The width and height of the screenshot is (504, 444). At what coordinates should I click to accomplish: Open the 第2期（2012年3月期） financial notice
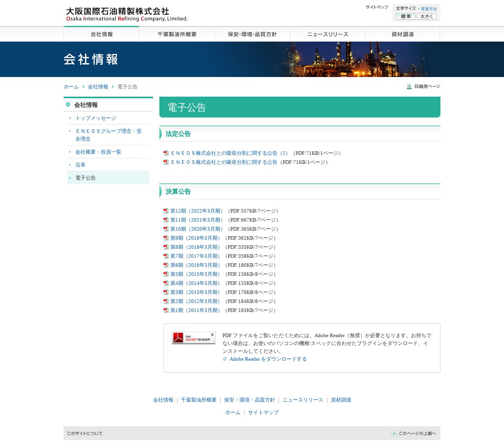coord(196,301)
